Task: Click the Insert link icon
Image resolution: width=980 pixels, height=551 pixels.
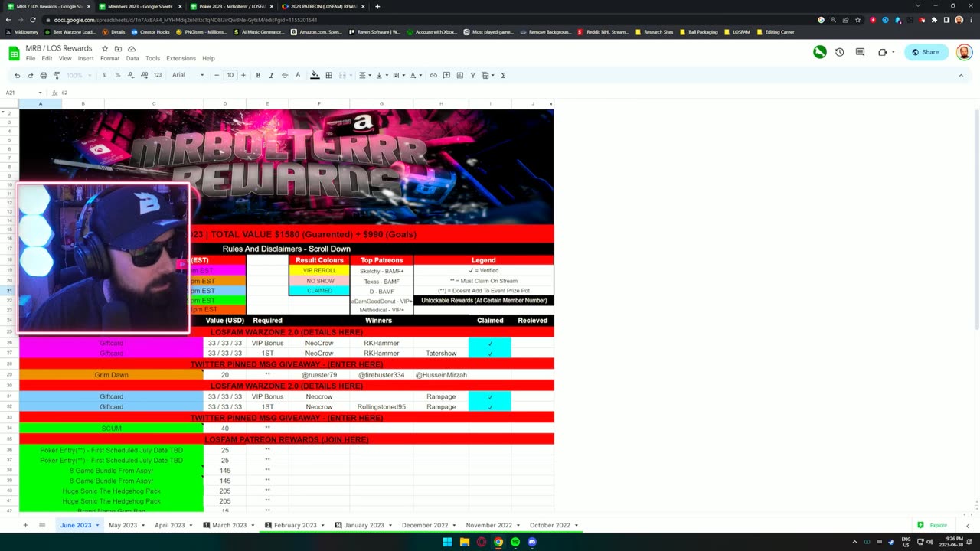Action: pos(433,75)
